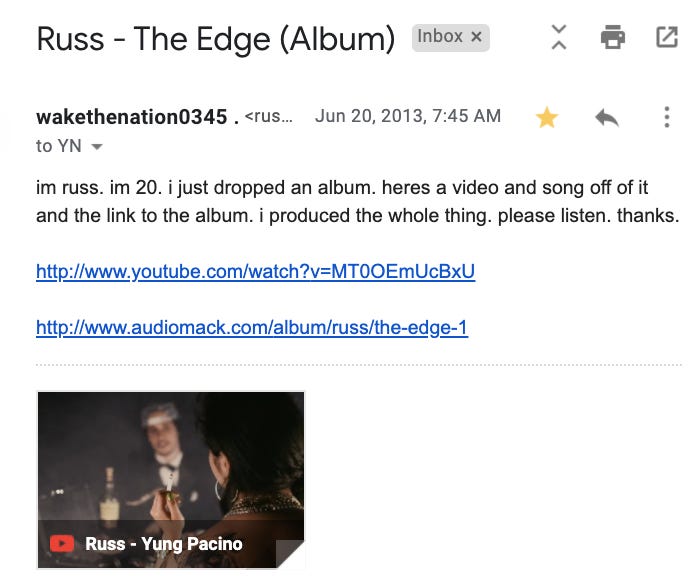Click the YouTube logo on video preview
Screen dimensions: 692x576
pyautogui.click(x=62, y=544)
